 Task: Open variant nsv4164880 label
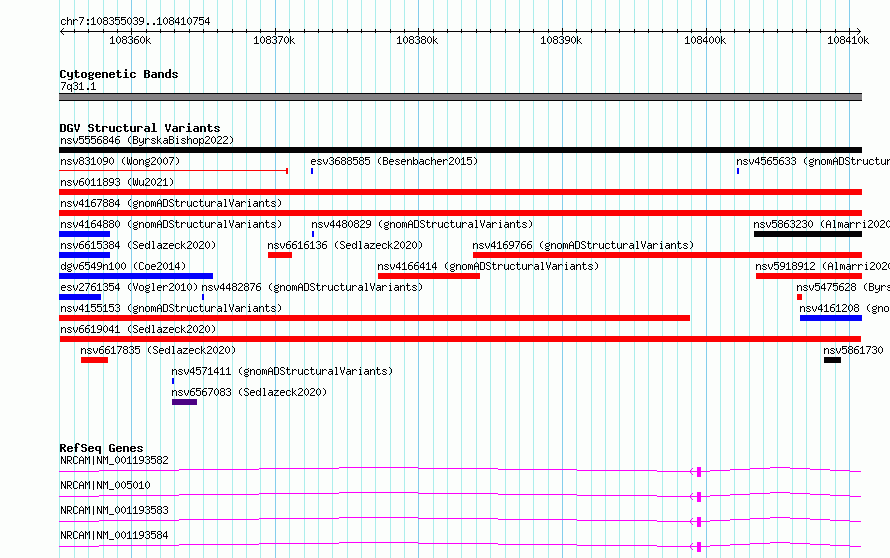(x=171, y=224)
